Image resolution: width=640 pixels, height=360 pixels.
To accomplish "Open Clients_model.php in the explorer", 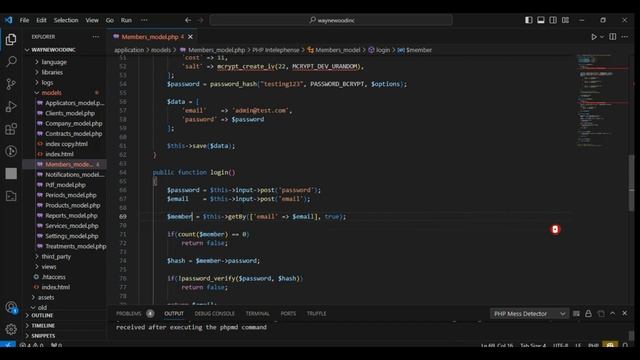I will click(x=70, y=113).
